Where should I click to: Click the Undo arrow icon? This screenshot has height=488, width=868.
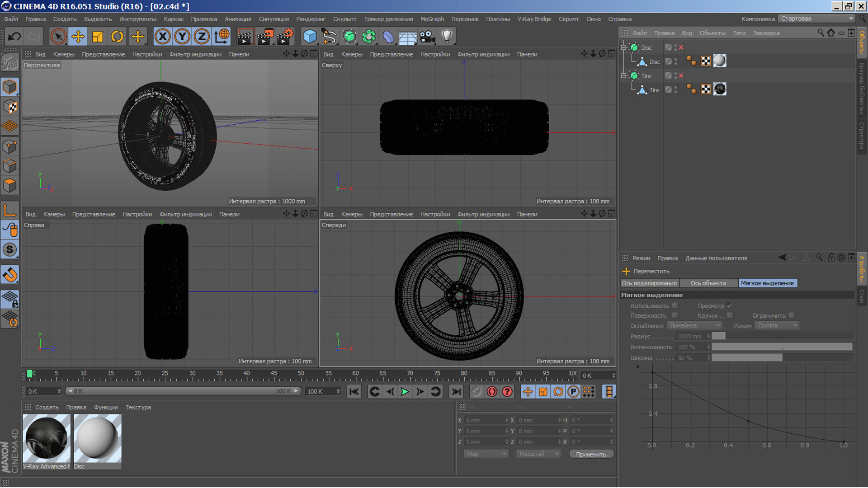[x=14, y=36]
